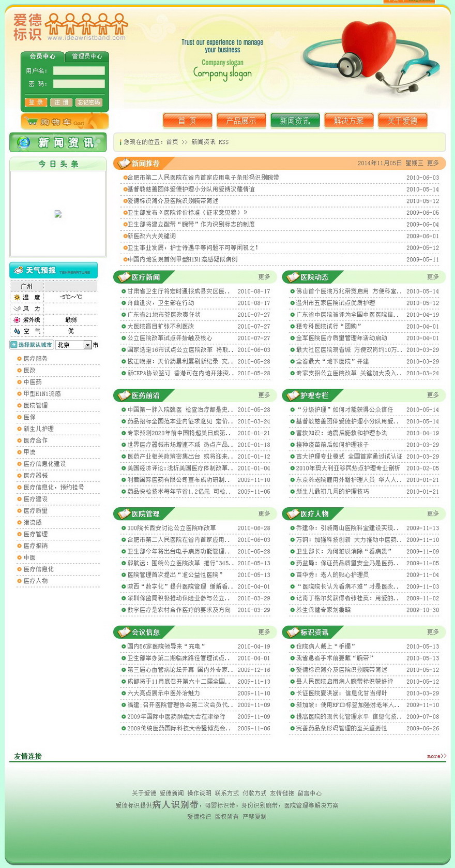Open the 北京 city dropdown

pyautogui.click(x=73, y=345)
